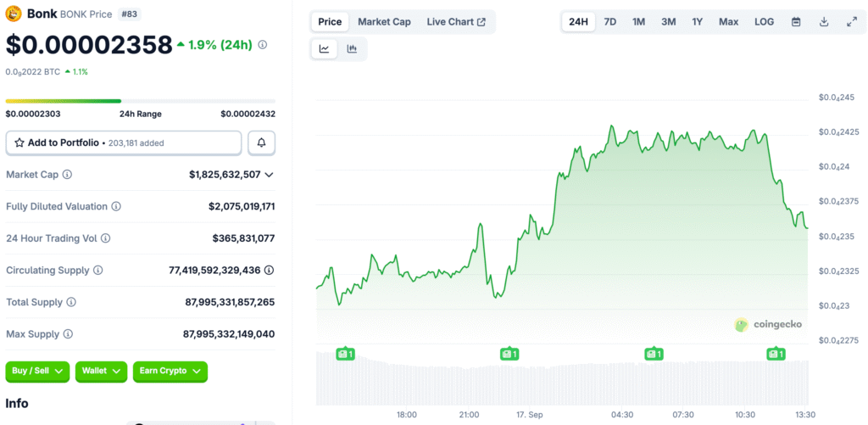This screenshot has width=868, height=425.
Task: Toggle LOG scale on the chart
Action: point(764,21)
